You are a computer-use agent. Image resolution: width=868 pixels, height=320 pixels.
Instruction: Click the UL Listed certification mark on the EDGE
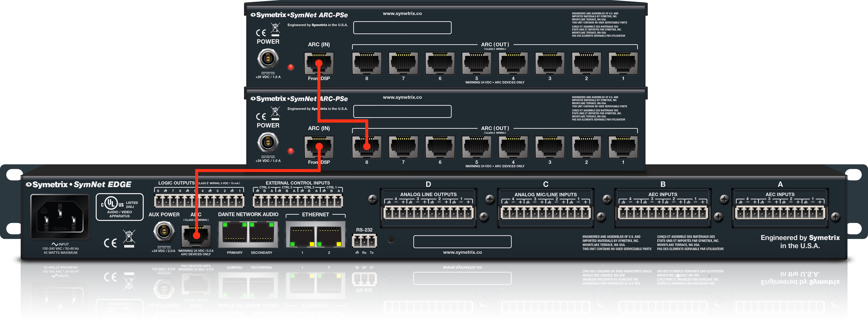coord(120,207)
